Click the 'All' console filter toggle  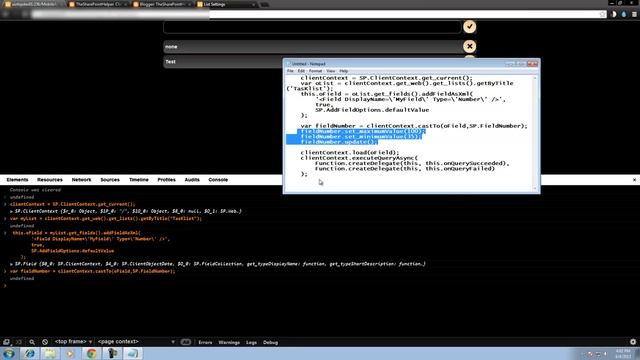(186, 342)
